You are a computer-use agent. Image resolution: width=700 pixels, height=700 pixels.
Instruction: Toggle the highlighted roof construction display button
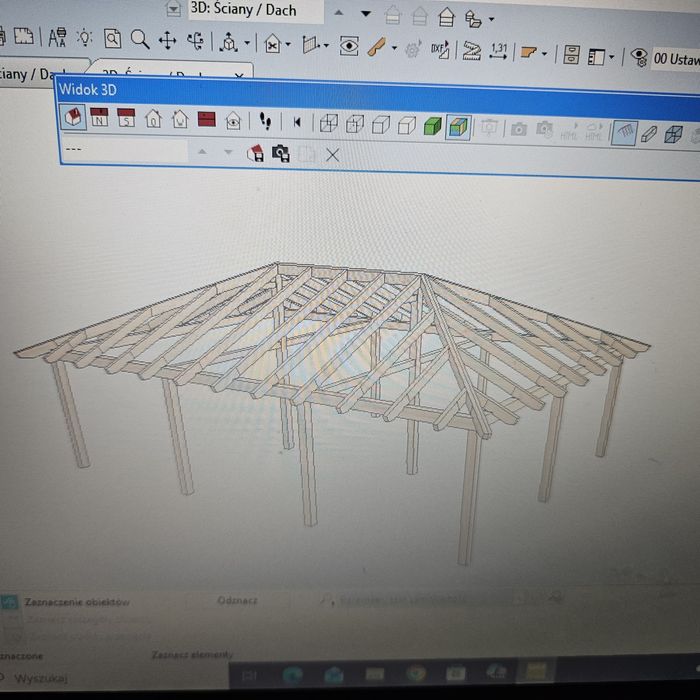625,132
